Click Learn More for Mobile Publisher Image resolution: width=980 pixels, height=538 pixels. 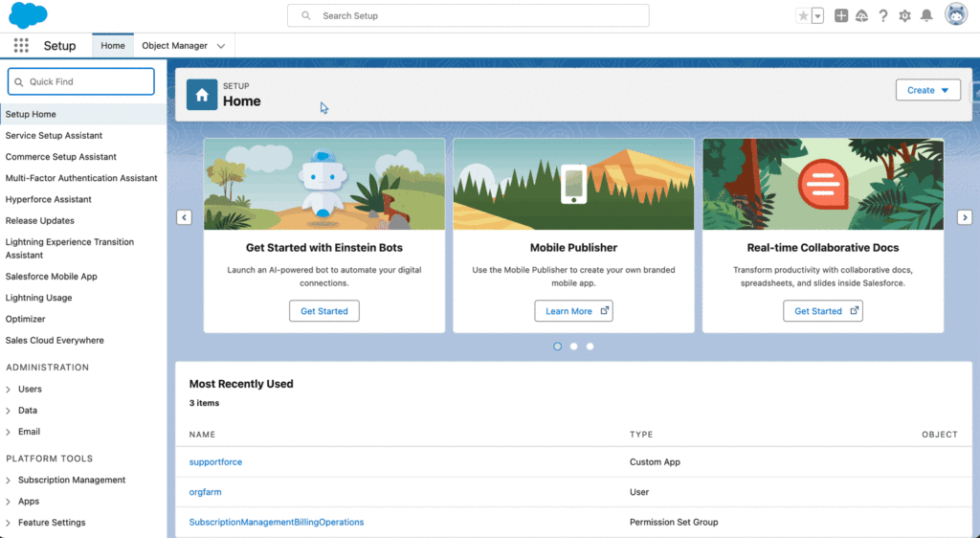click(573, 310)
